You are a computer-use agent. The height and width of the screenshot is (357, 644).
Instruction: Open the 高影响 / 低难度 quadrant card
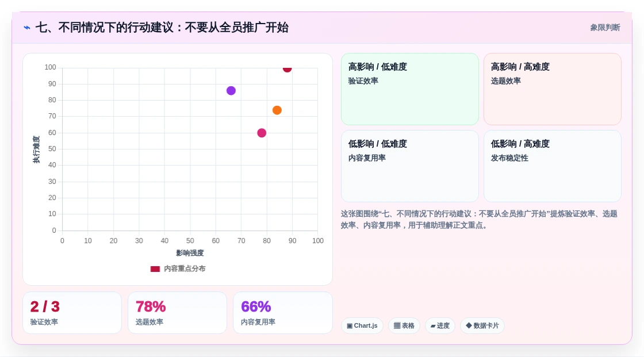tap(410, 89)
